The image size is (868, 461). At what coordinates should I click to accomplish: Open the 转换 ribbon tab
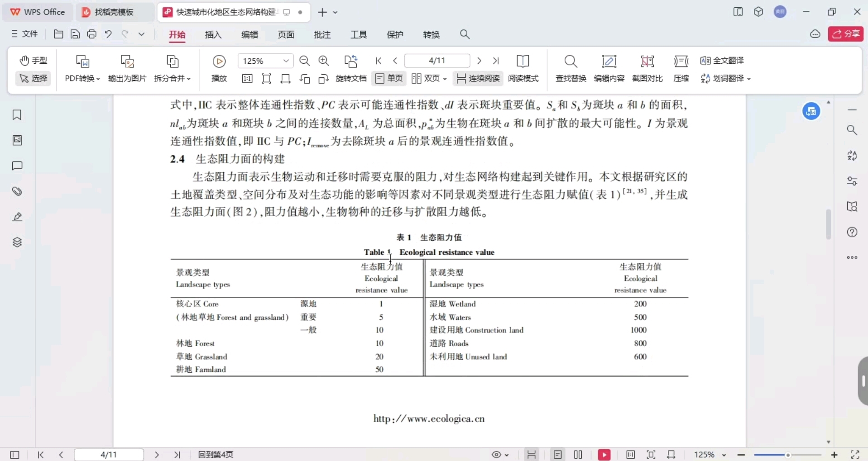(431, 35)
